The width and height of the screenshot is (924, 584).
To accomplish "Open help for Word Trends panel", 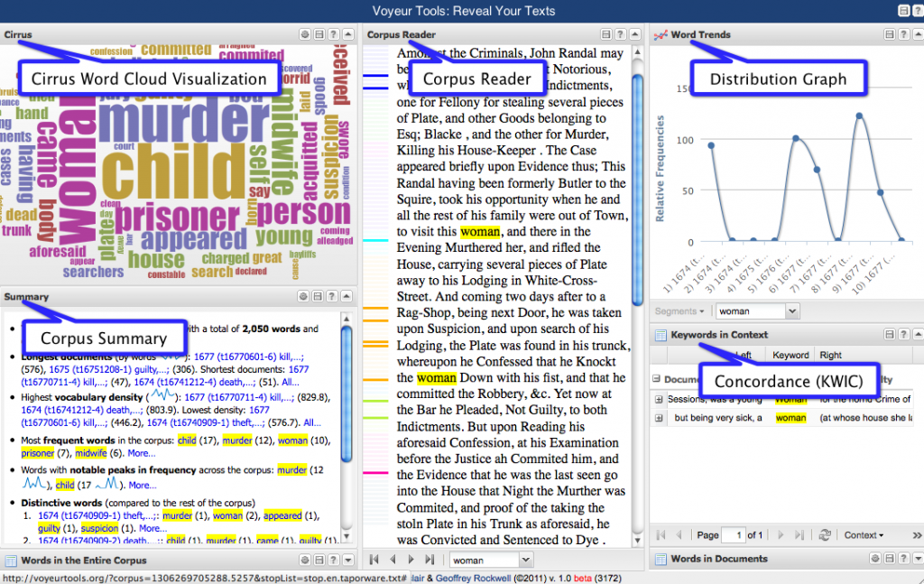I will pyautogui.click(x=903, y=35).
